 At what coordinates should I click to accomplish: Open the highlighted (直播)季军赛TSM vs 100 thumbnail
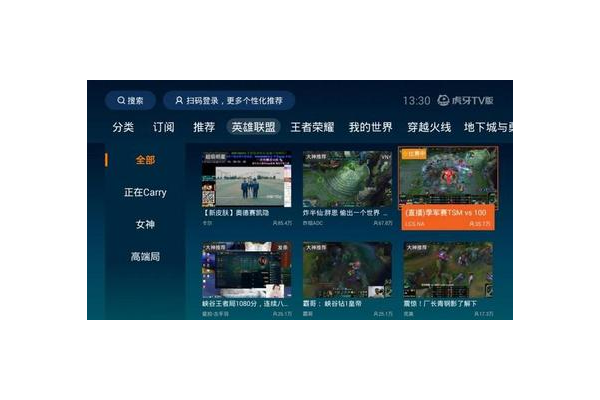448,177
